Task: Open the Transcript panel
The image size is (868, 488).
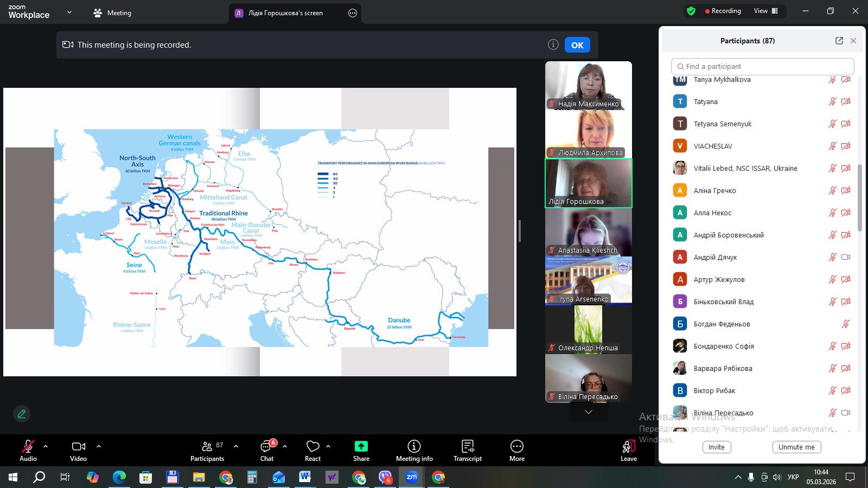Action: (x=467, y=450)
